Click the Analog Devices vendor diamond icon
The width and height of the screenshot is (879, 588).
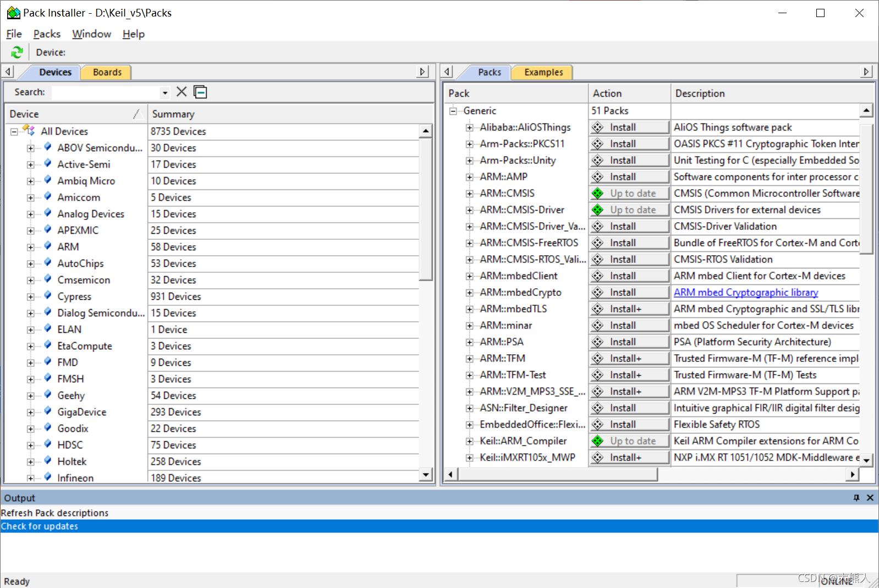click(x=48, y=213)
